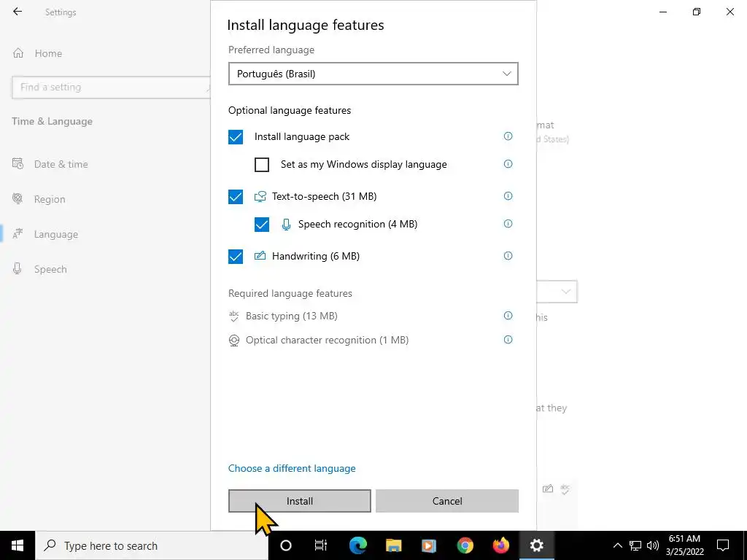
Task: Click info icon beside Windows display language option
Action: coord(508,164)
